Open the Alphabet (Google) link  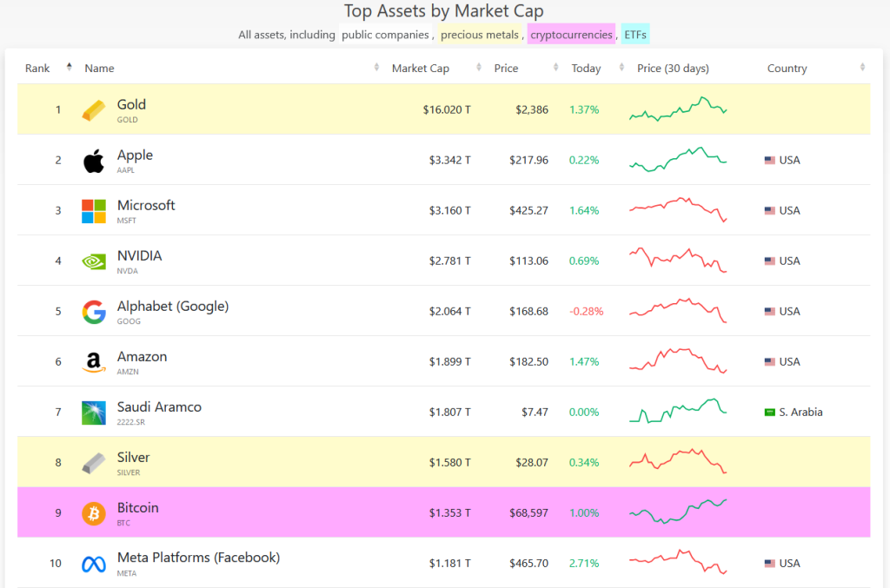[173, 307]
